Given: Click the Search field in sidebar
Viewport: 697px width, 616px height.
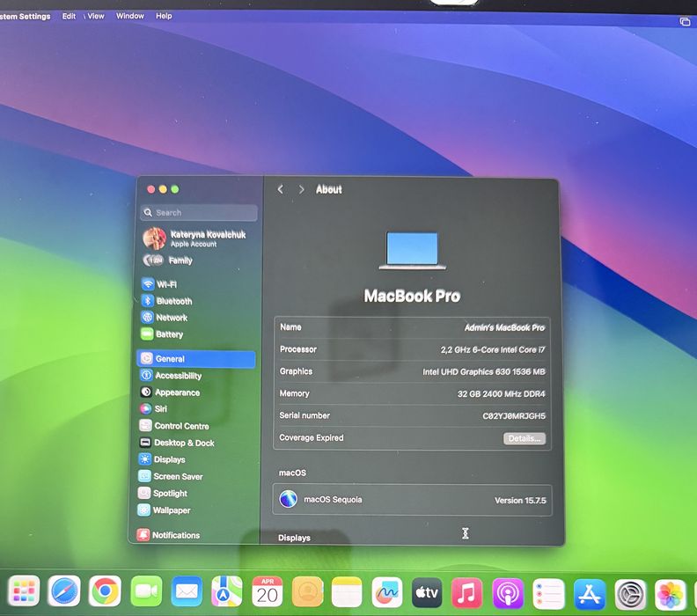Looking at the screenshot, I should point(199,212).
